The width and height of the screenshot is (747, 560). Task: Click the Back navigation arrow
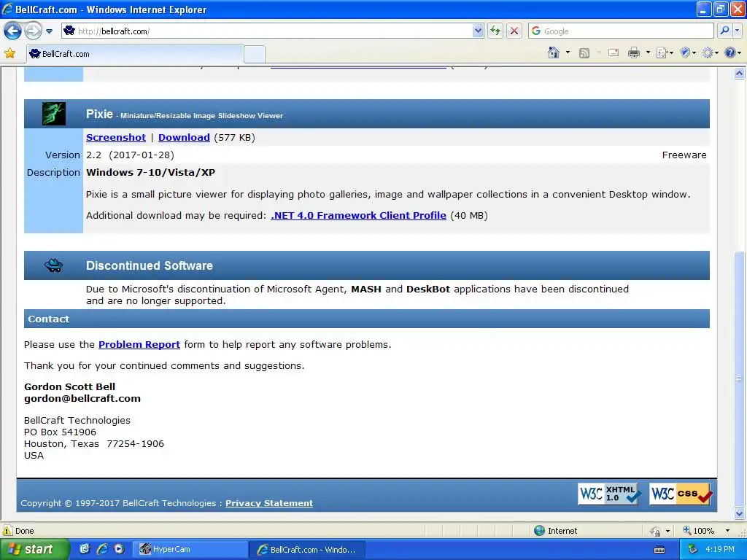pyautogui.click(x=12, y=31)
